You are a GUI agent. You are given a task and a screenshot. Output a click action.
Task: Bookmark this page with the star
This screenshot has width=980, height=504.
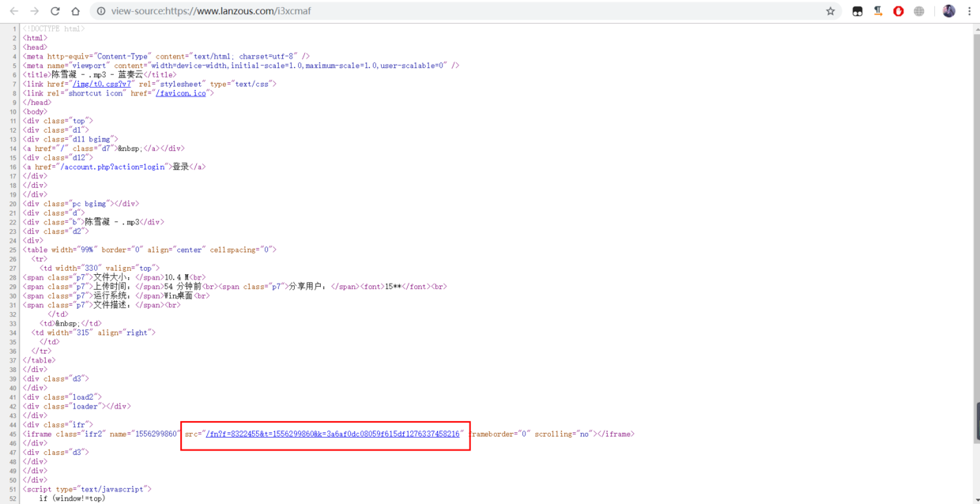pyautogui.click(x=831, y=11)
